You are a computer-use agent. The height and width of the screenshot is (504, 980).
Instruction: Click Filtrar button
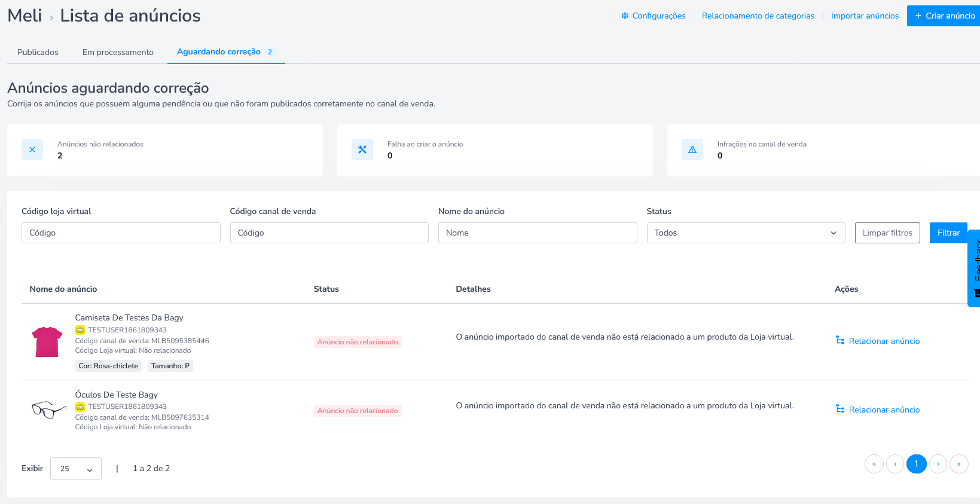pos(948,233)
